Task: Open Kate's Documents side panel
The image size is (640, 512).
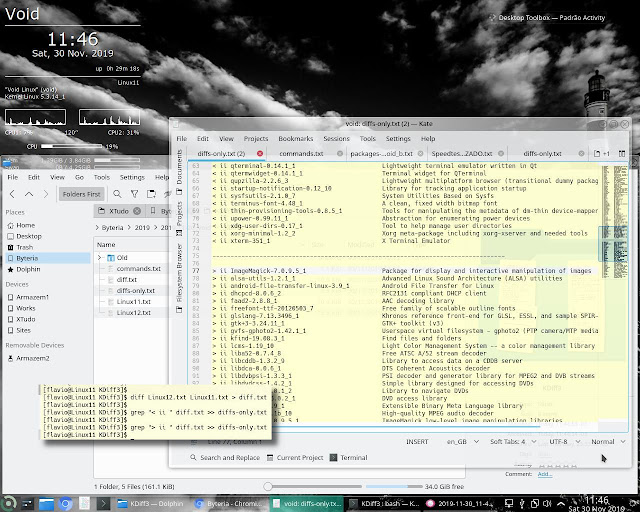Action: [179, 172]
